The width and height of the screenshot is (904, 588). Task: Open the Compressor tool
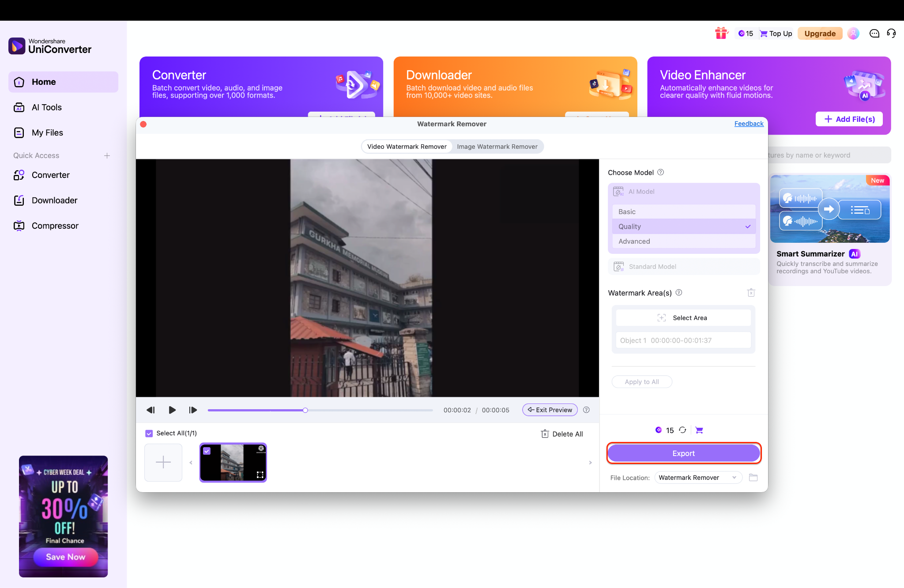click(x=54, y=225)
